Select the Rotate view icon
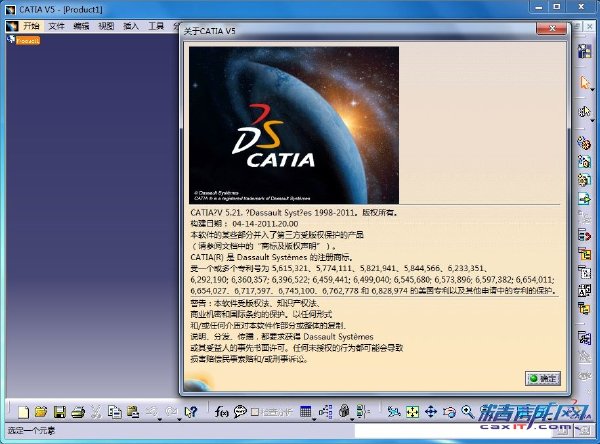Image resolution: width=600 pixels, height=444 pixels. [449, 412]
